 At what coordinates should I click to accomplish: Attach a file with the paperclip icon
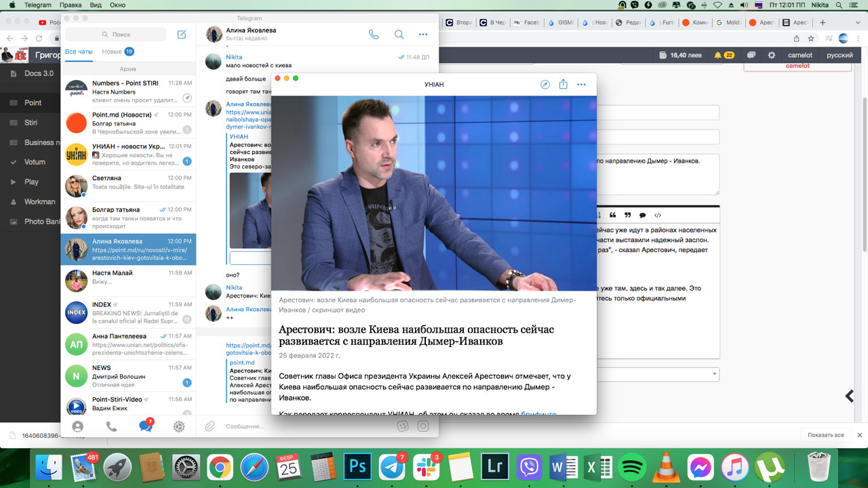point(210,426)
